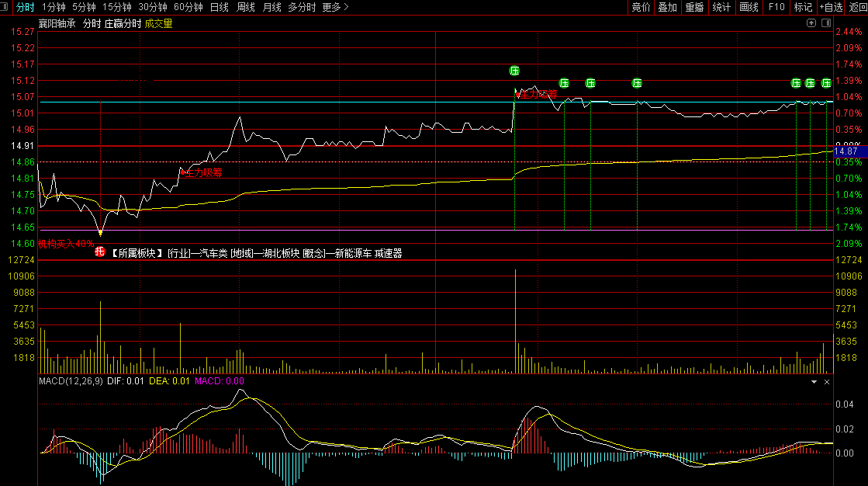Click the green 压 marker above the price spike
Screen dimensions: 868x486
coord(514,71)
